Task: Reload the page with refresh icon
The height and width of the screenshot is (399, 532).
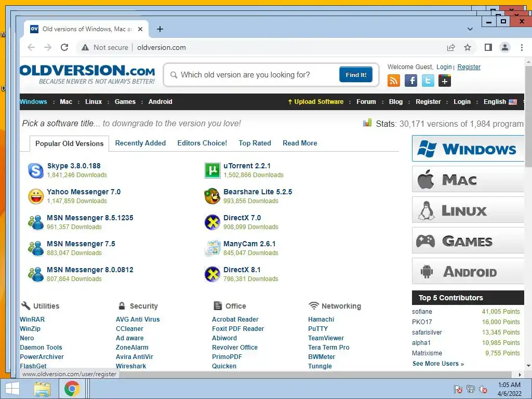Action: pyautogui.click(x=64, y=47)
